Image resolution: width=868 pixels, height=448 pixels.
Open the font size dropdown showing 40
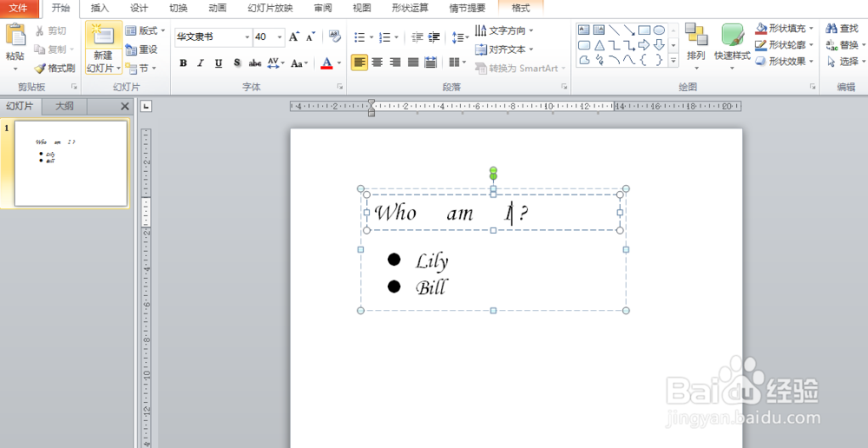(x=279, y=37)
